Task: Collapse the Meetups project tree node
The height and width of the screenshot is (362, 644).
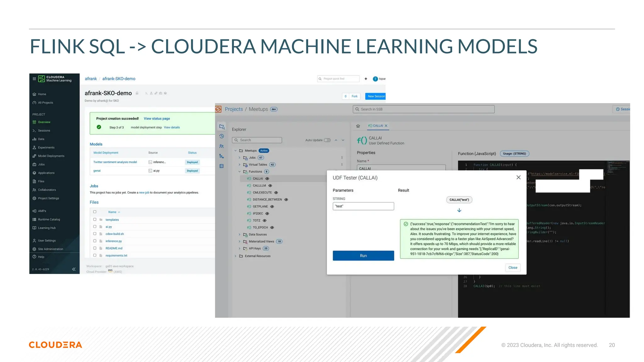Action: click(x=235, y=151)
